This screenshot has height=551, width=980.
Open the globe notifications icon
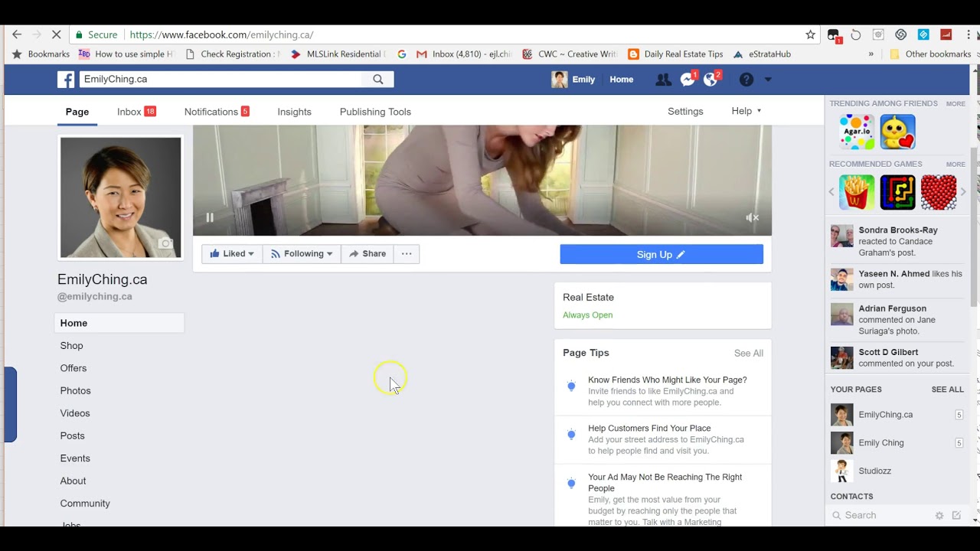pyautogui.click(x=711, y=80)
